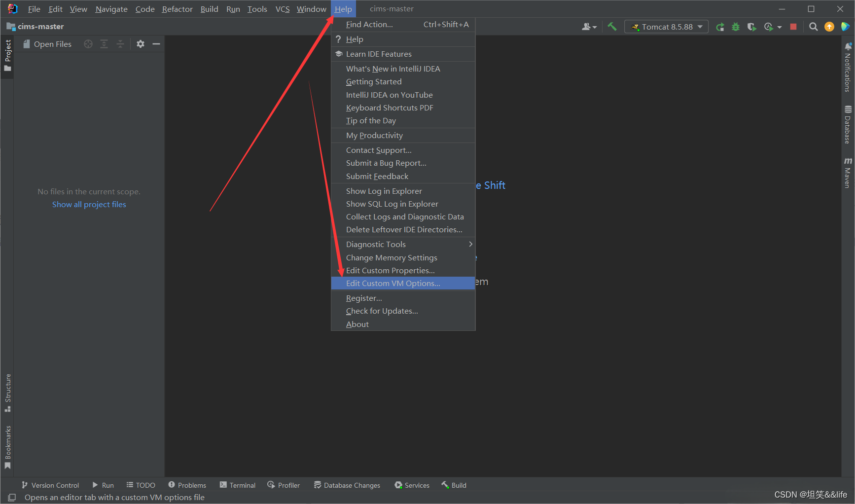The width and height of the screenshot is (855, 504).
Task: Open the VCS menu
Action: click(283, 9)
